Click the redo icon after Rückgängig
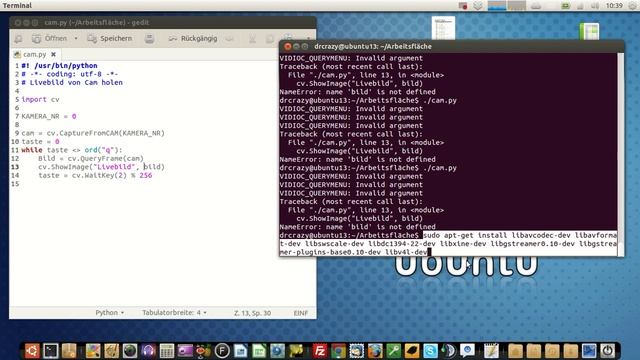 point(230,39)
